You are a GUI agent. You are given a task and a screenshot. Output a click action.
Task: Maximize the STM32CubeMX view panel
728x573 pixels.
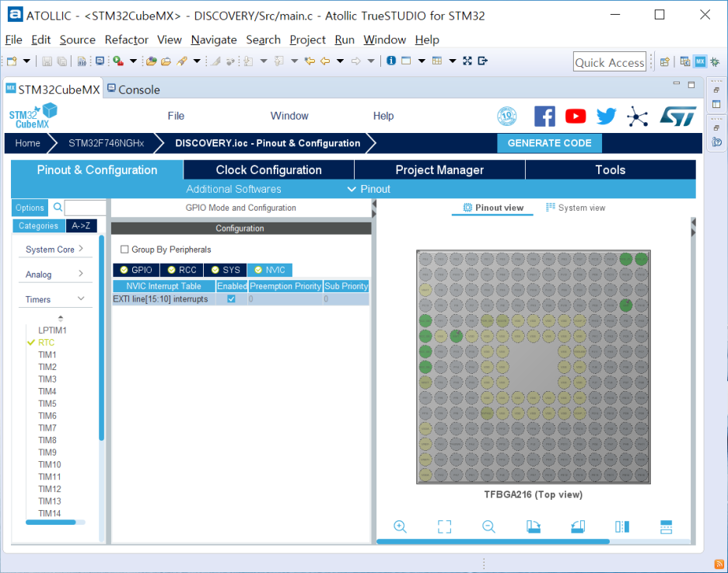[x=691, y=85]
